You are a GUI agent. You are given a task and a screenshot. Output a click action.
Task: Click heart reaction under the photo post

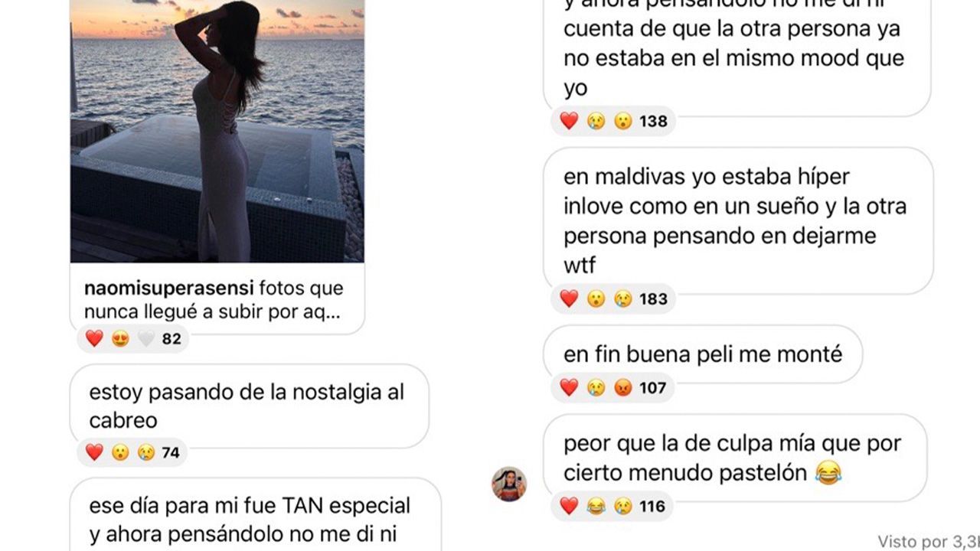coord(94,338)
